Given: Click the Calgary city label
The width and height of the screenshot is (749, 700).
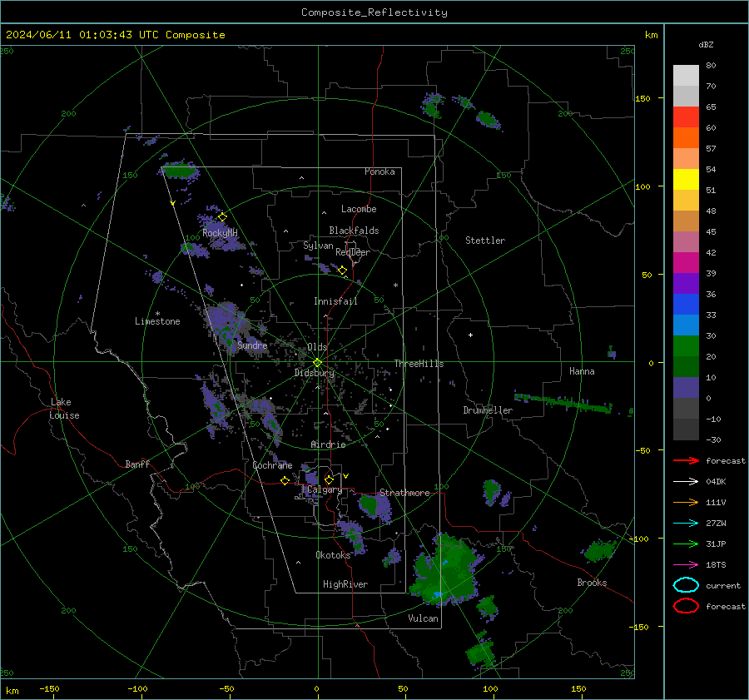Looking at the screenshot, I should [x=325, y=489].
